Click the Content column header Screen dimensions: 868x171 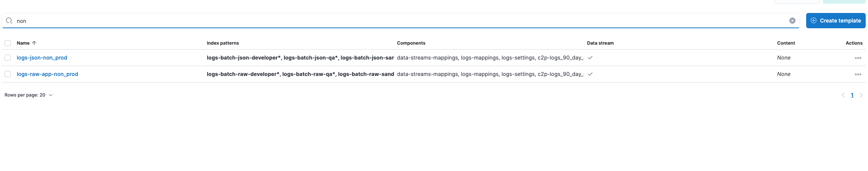point(786,43)
